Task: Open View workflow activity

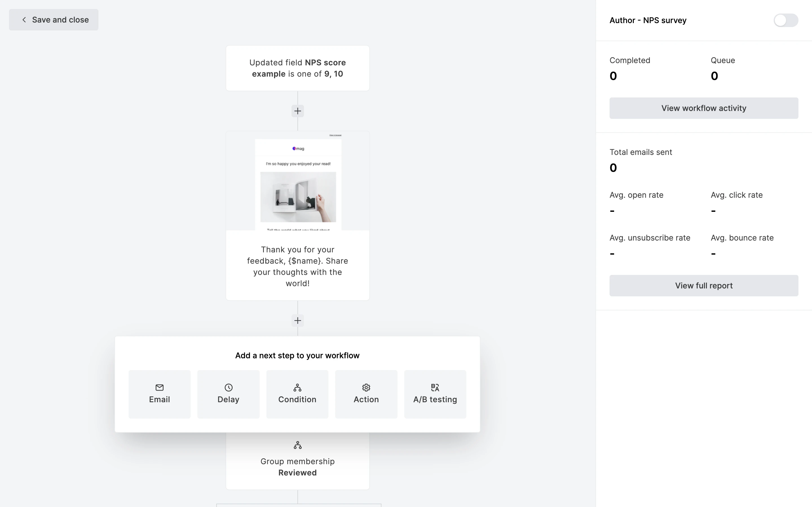Action: tap(704, 108)
